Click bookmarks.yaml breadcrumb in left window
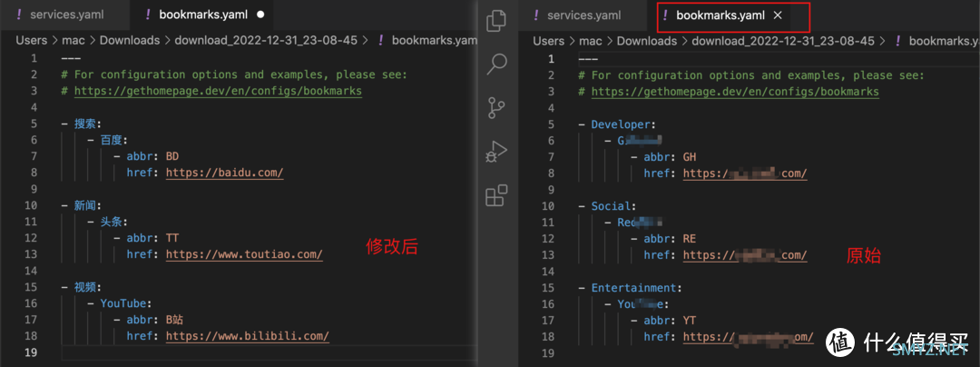This screenshot has width=980, height=367. (435, 40)
